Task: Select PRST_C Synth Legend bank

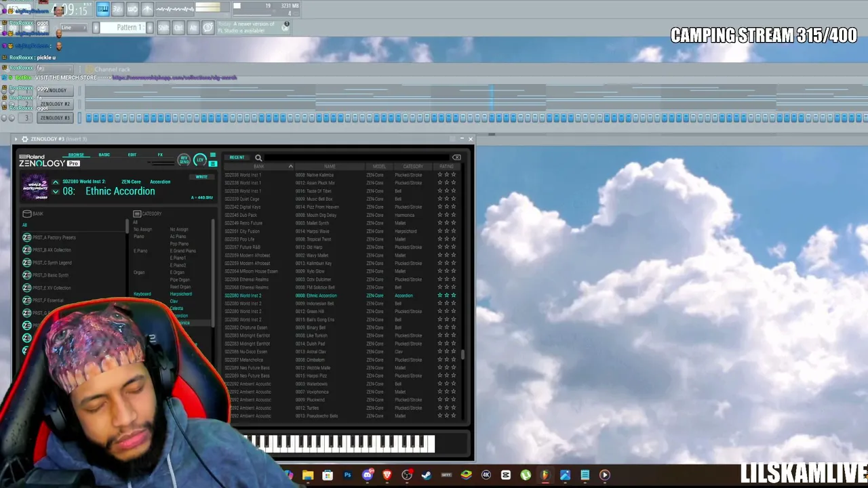Action: click(47, 262)
